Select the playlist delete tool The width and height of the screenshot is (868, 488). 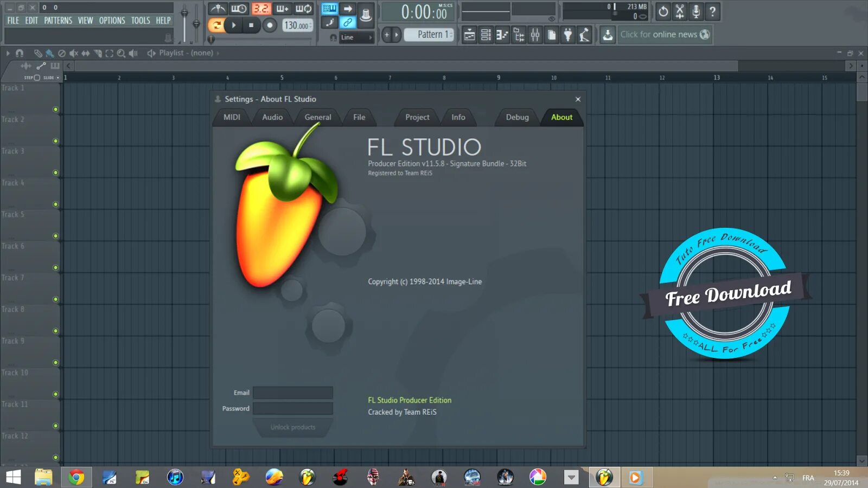(x=62, y=53)
